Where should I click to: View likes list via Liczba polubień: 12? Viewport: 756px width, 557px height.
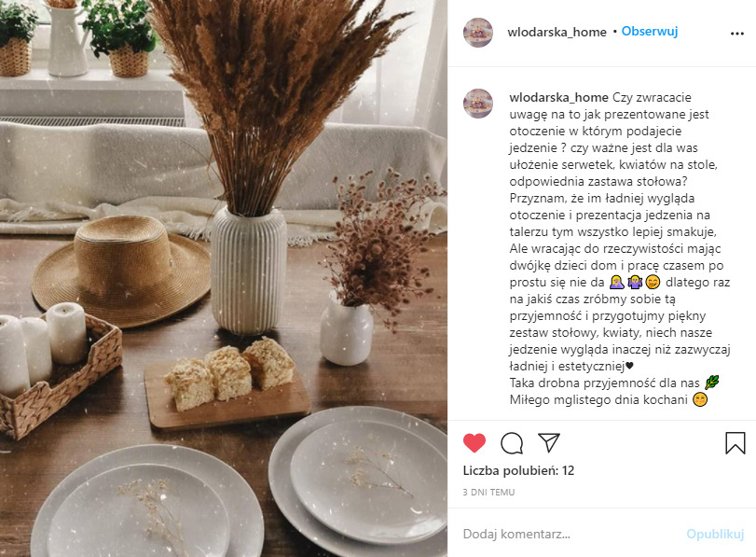(518, 470)
